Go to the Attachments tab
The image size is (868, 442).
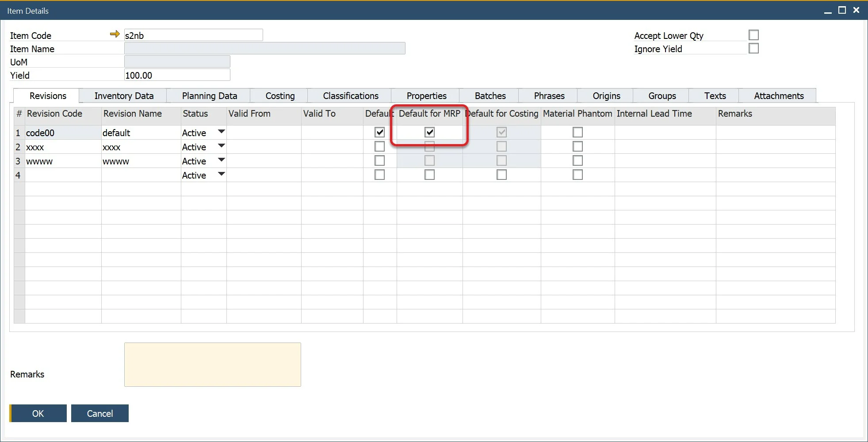click(x=779, y=96)
